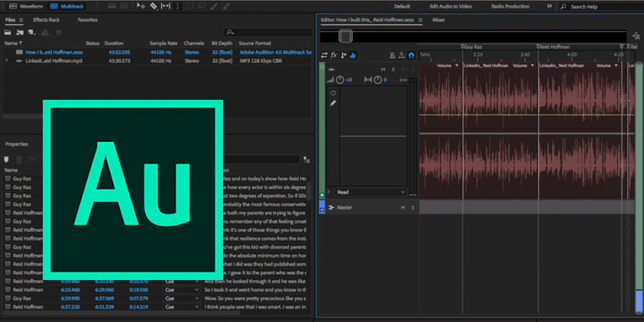This screenshot has width=644, height=322.
Task: Toggle track 1 effects rack power
Action: [333, 93]
